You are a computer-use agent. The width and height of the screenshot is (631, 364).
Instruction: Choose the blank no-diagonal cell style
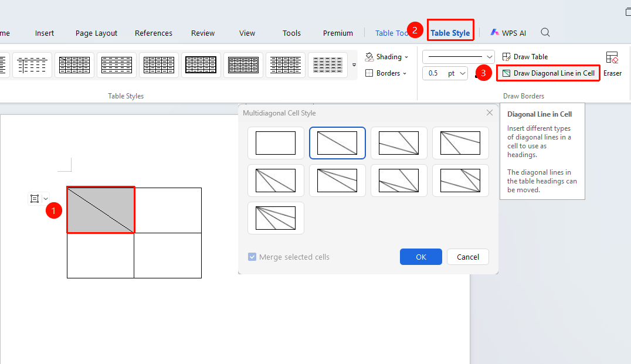tap(276, 143)
